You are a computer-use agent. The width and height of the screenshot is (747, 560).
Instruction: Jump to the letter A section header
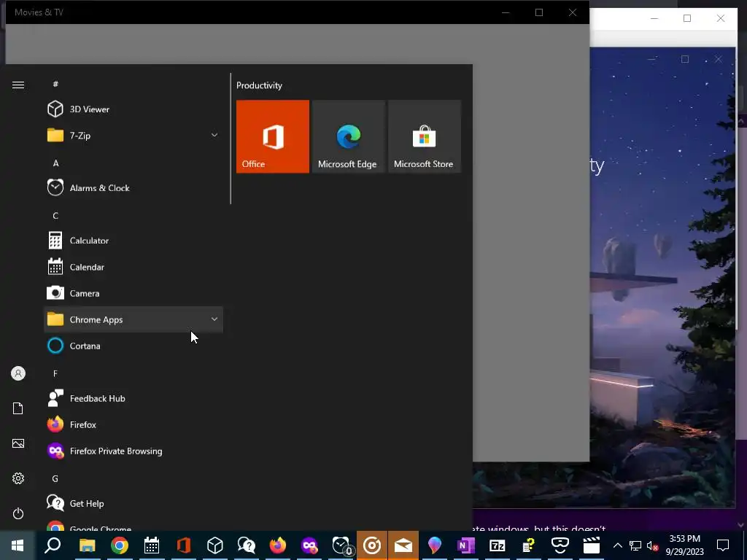pyautogui.click(x=55, y=163)
